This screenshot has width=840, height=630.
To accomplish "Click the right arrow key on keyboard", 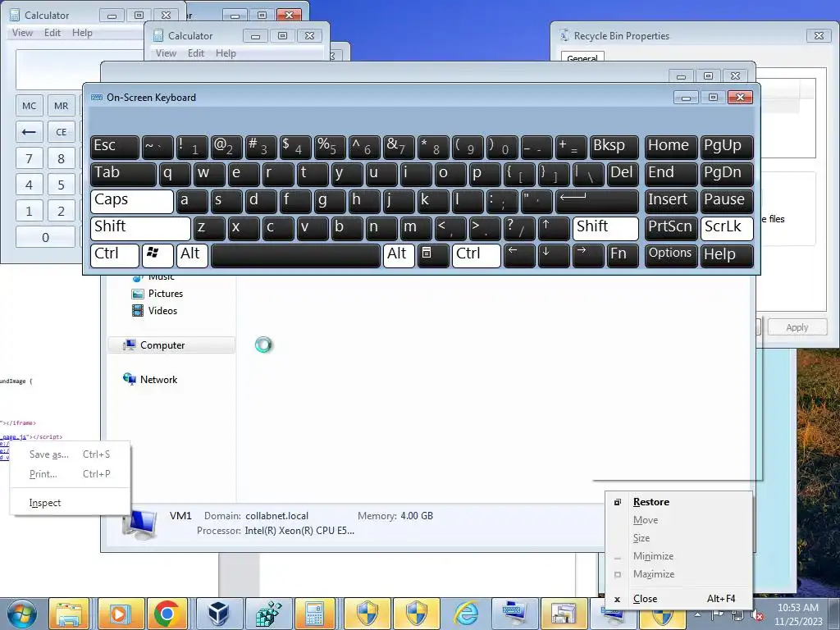I will tap(587, 255).
